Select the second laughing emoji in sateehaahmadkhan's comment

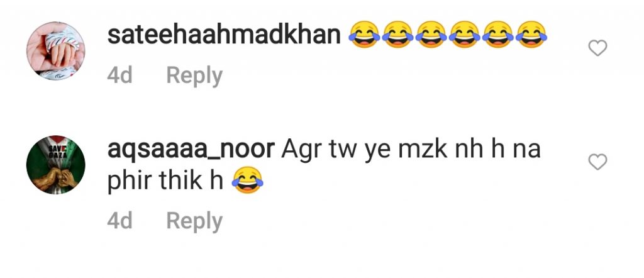click(x=397, y=35)
